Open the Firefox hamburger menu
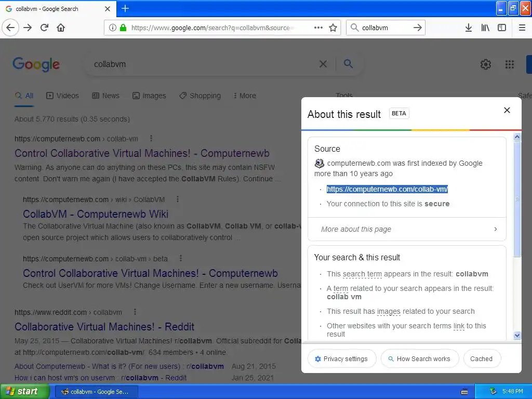 point(522,28)
